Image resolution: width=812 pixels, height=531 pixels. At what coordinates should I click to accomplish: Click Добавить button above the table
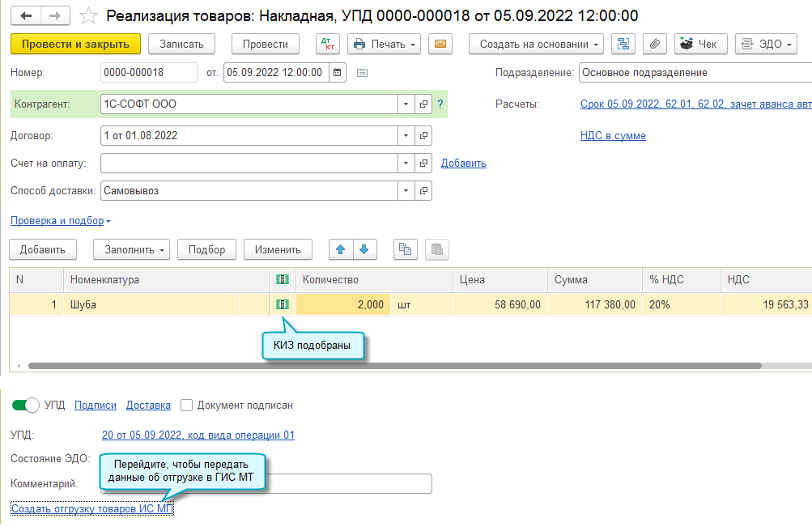click(x=43, y=249)
